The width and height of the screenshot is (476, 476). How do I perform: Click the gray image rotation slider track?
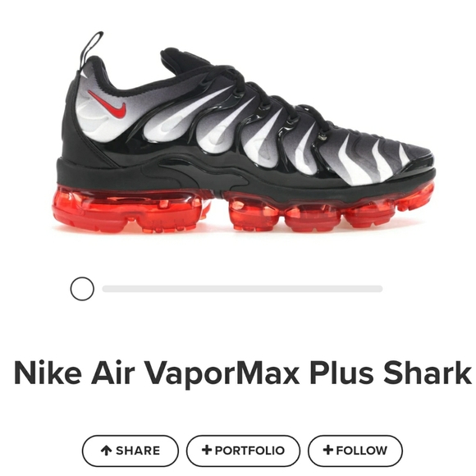click(x=242, y=289)
